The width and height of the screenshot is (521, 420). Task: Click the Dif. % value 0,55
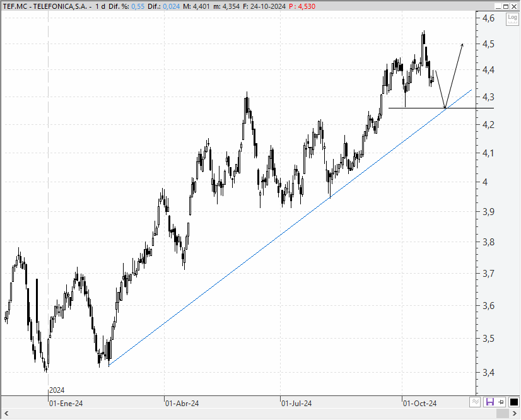coord(138,6)
